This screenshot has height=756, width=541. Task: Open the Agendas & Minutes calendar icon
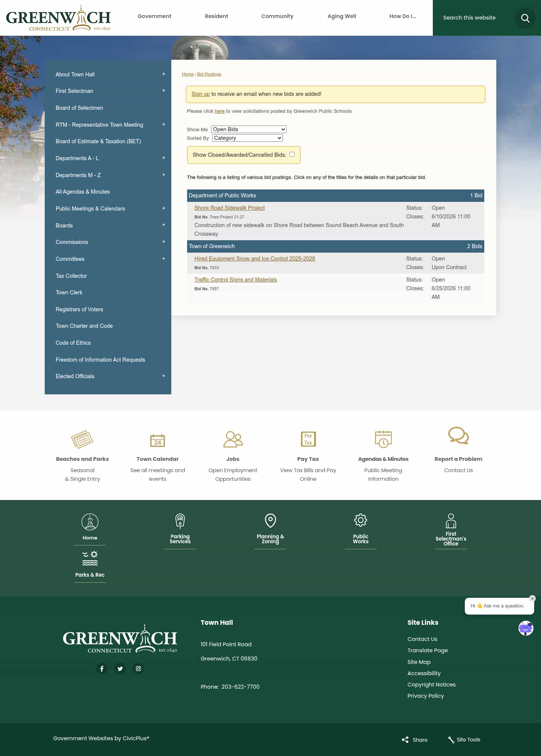tap(383, 439)
